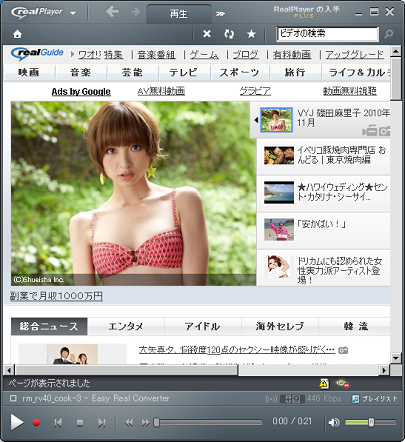Stop page loading with X icon
Image resolution: width=405 pixels, height=442 pixels.
207,34
